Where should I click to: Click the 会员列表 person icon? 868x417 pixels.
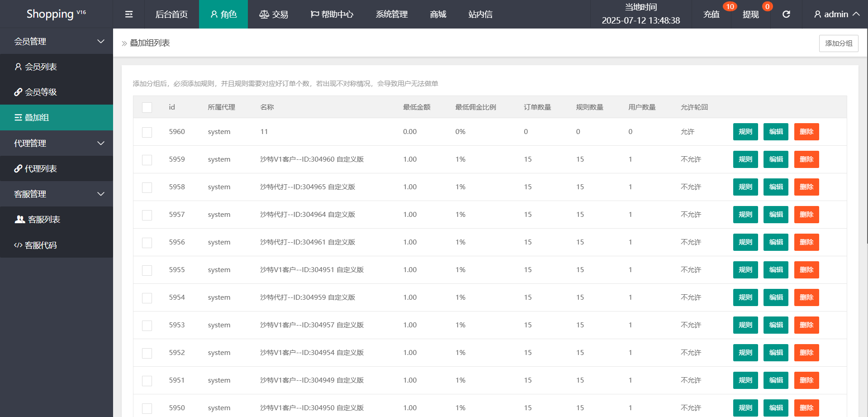(x=18, y=67)
